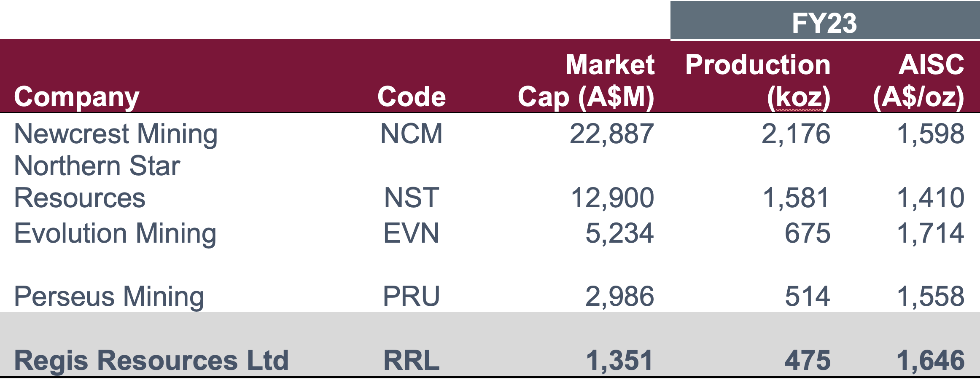Viewport: 980px width, 380px height.
Task: Click the bold RRL code cell
Action: (x=412, y=361)
